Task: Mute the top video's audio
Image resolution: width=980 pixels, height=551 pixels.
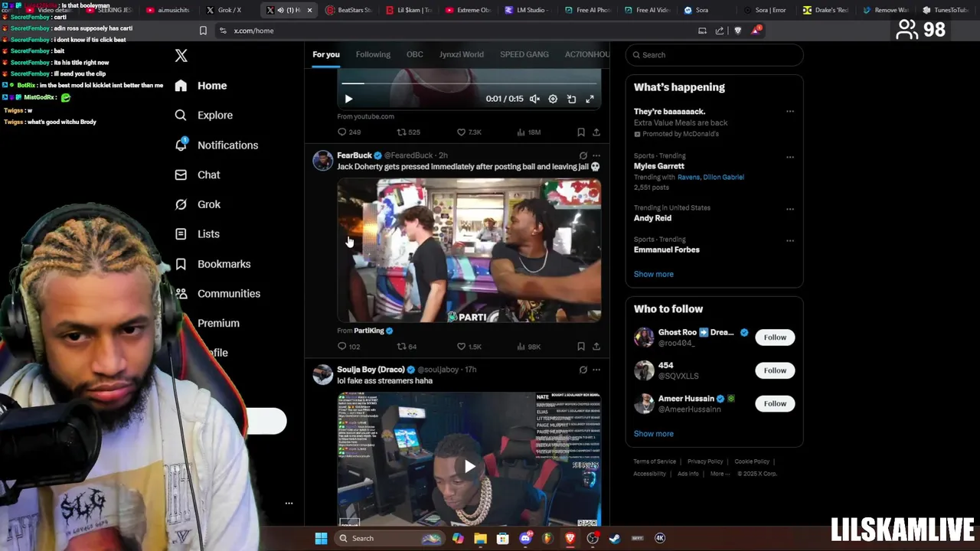Action: (x=534, y=99)
